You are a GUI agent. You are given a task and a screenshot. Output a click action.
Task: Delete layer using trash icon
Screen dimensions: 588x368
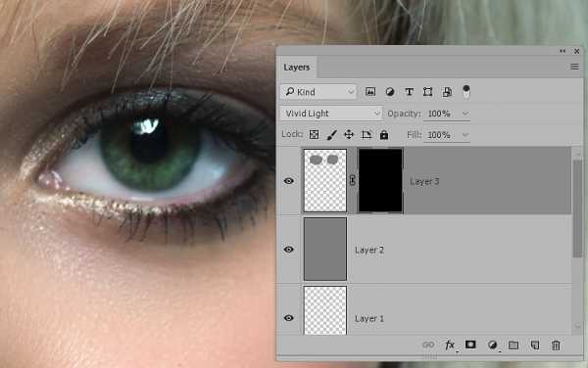[556, 345]
